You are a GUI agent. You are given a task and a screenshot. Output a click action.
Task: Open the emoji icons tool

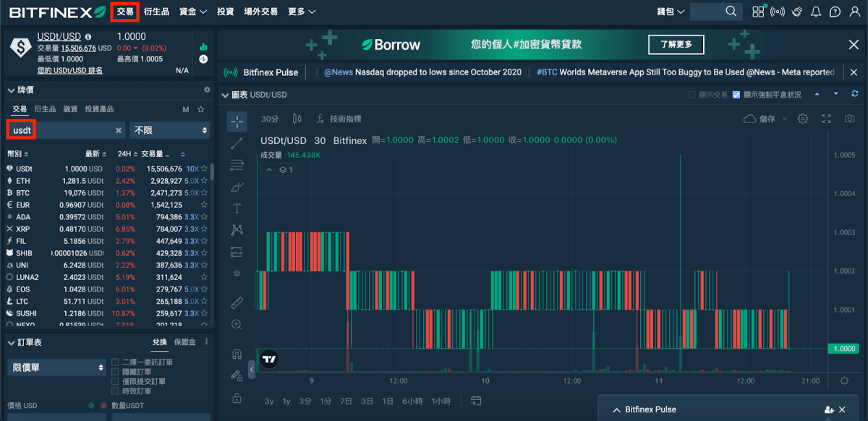coord(237,273)
